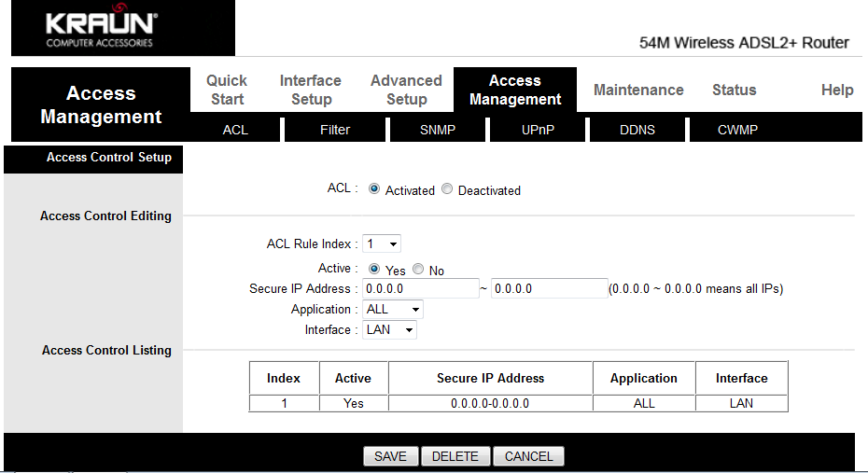View the Status tab
868x473 pixels.
coord(734,90)
